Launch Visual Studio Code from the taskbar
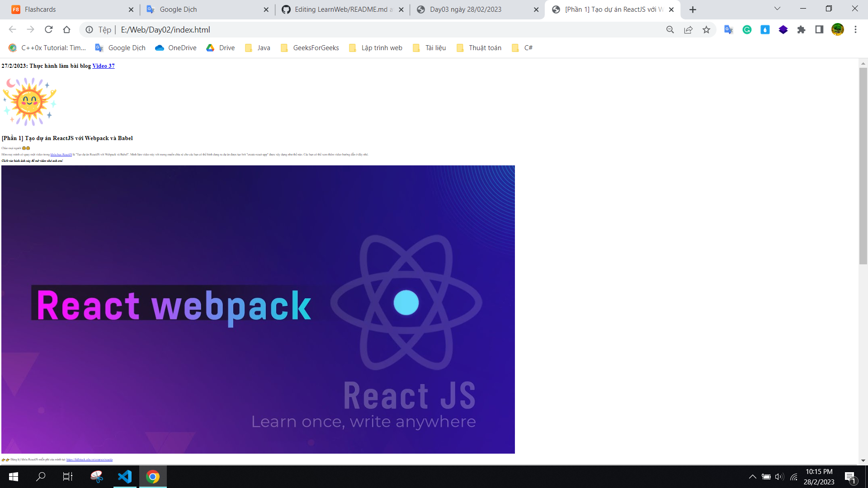The image size is (868, 488). 125,477
